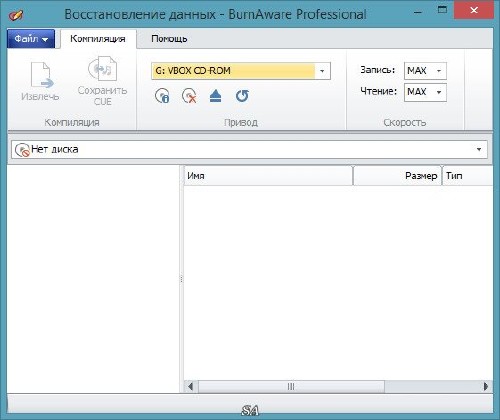Viewport: 500px width, 420px height.
Task: Open the Файл menu
Action: [x=31, y=39]
